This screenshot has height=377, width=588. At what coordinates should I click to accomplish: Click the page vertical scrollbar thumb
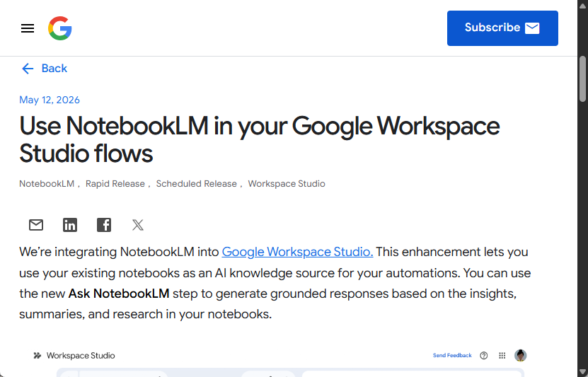(582, 79)
